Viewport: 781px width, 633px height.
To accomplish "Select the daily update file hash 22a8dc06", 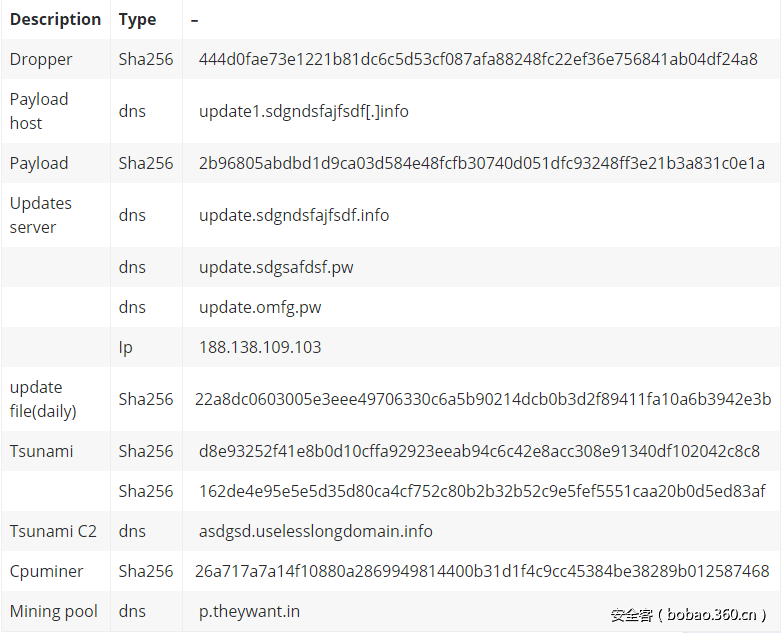I will coord(483,399).
